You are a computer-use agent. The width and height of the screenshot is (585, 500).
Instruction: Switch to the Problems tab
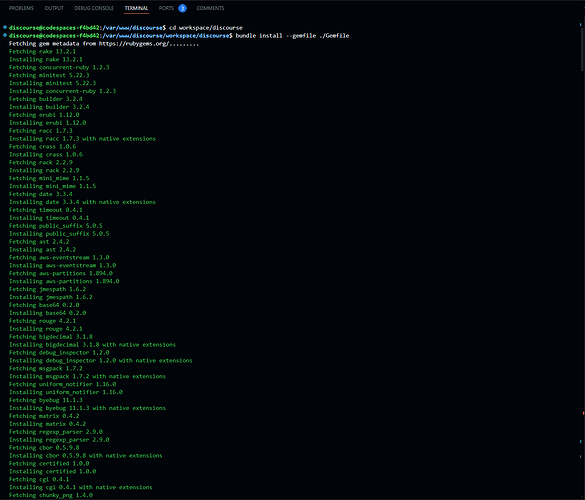[x=21, y=8]
